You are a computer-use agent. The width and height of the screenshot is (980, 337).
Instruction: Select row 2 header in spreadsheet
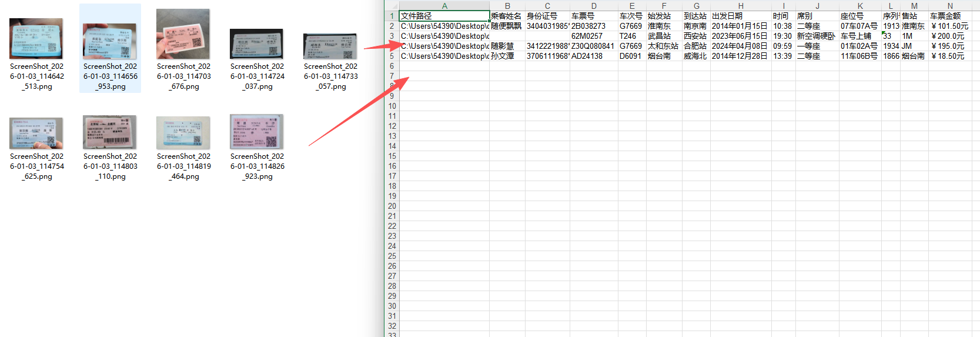coord(392,26)
